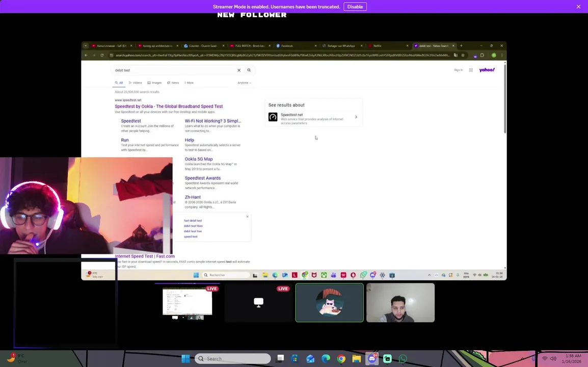588x367 pixels.
Task: Dismiss the Streamer Mode banner
Action: tap(578, 7)
